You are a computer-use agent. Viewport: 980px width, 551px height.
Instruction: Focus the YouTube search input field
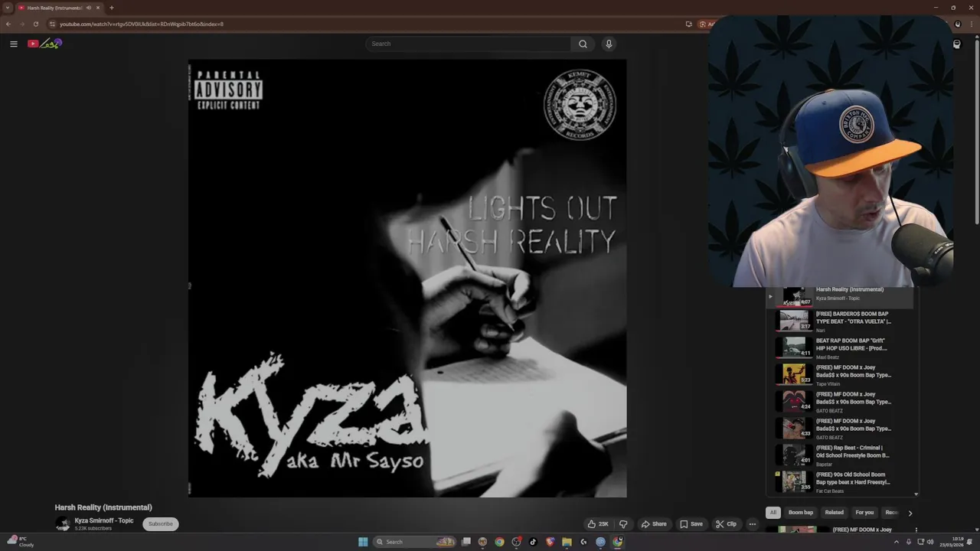(x=468, y=44)
